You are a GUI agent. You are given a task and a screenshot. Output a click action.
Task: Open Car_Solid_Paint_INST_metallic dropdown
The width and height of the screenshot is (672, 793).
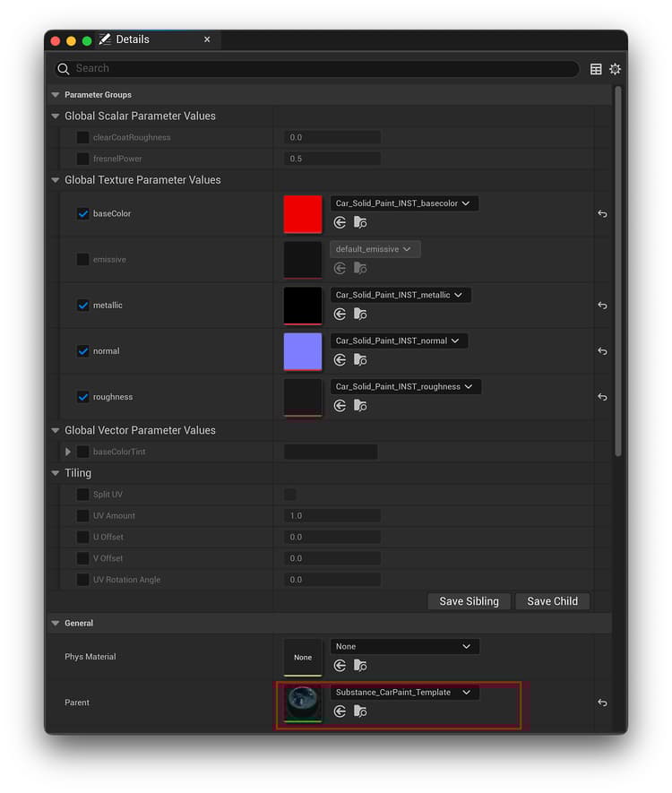tap(400, 295)
